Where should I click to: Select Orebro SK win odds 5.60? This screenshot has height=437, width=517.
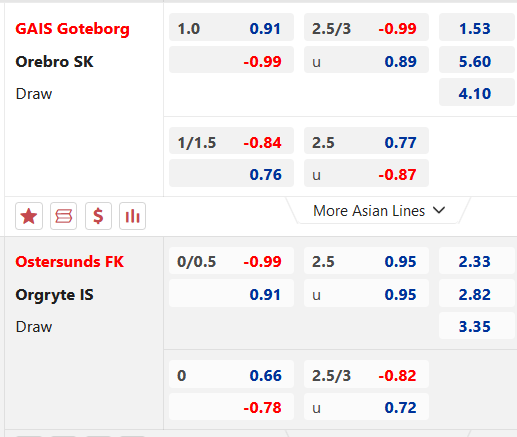coord(477,60)
